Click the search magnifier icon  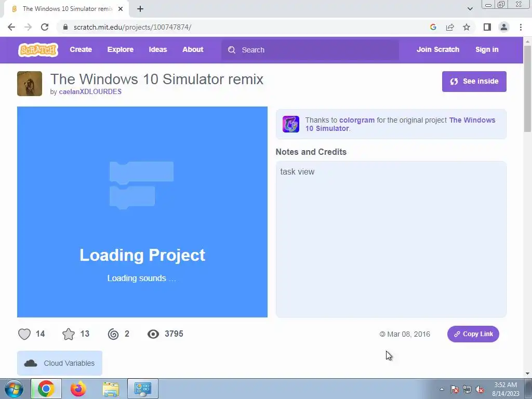click(232, 50)
